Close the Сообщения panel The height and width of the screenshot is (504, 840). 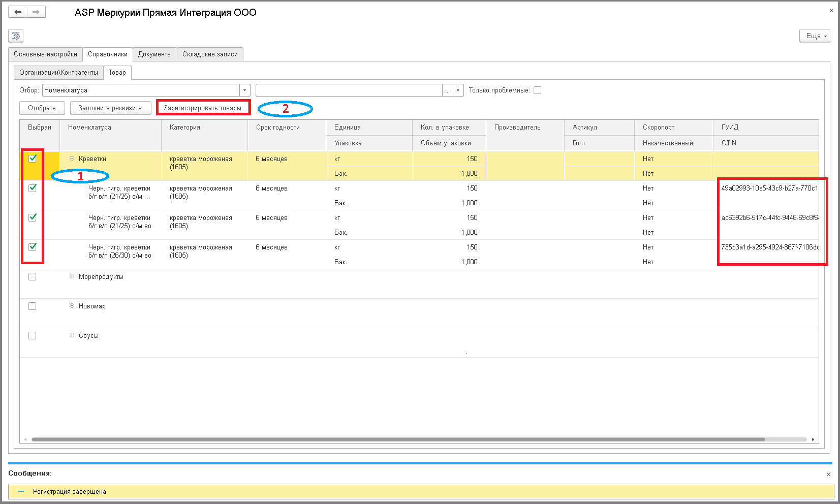click(x=828, y=474)
